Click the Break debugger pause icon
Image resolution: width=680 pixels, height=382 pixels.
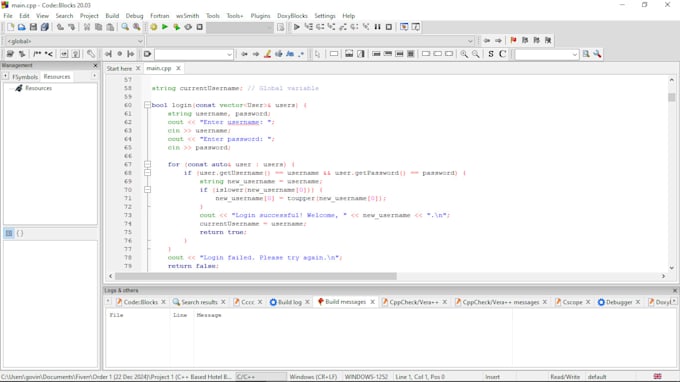pos(377,27)
